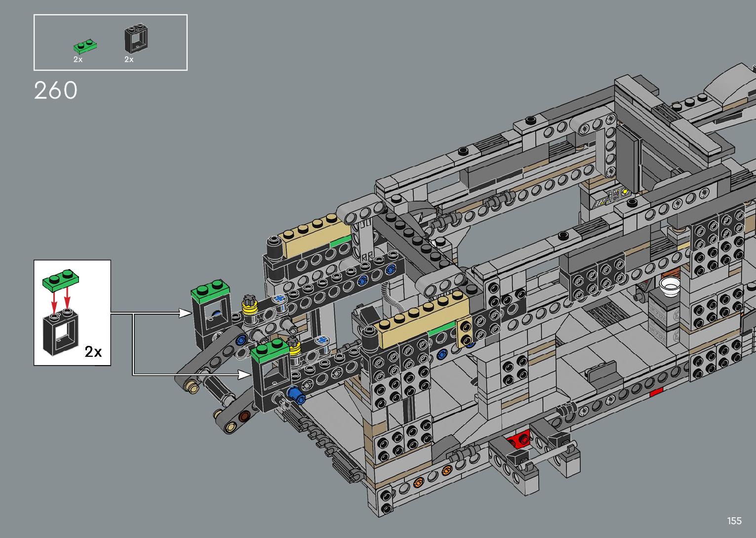Image resolution: width=756 pixels, height=538 pixels.
Task: Click the lower white arrow pointing at model
Action: (x=244, y=375)
